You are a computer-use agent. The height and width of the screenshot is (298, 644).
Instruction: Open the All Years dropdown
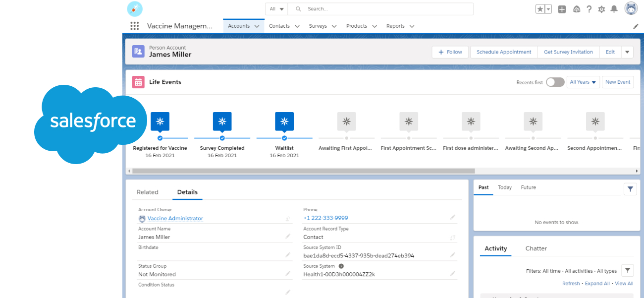pyautogui.click(x=583, y=82)
